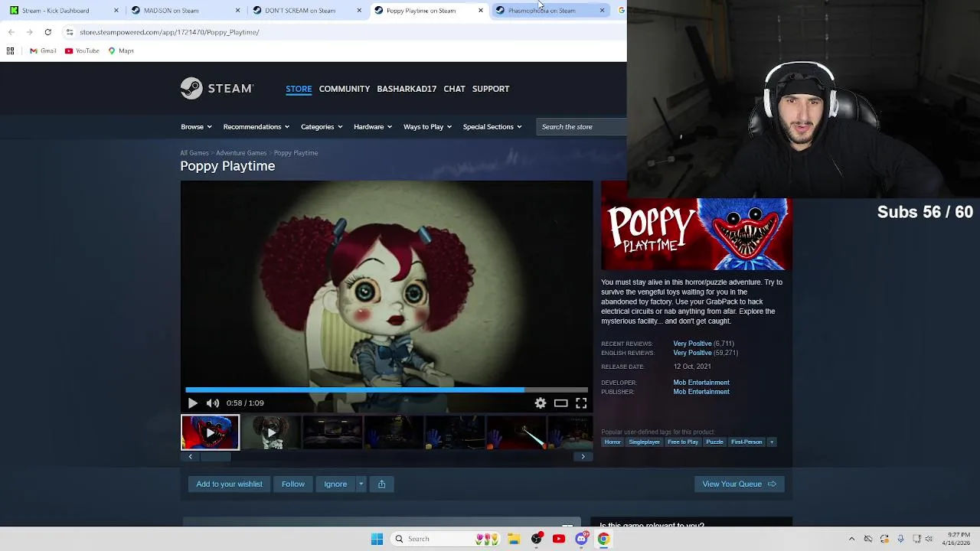
Task: Click View Your Queue button
Action: pyautogui.click(x=739, y=484)
